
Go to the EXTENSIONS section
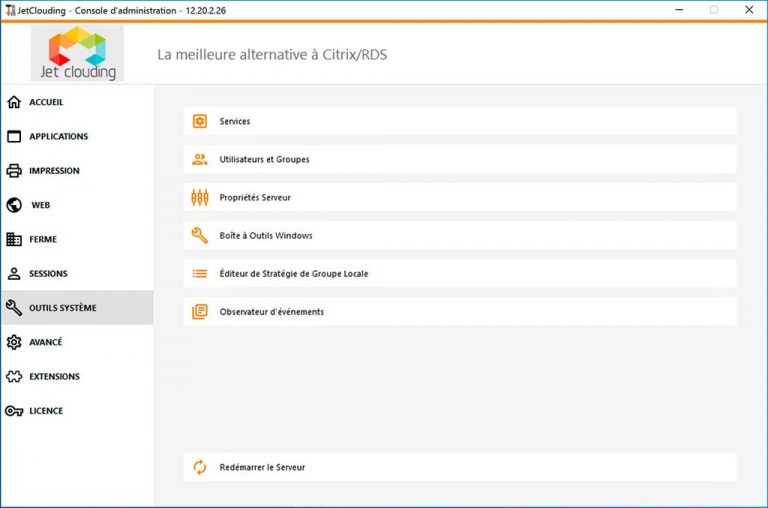tap(77, 376)
